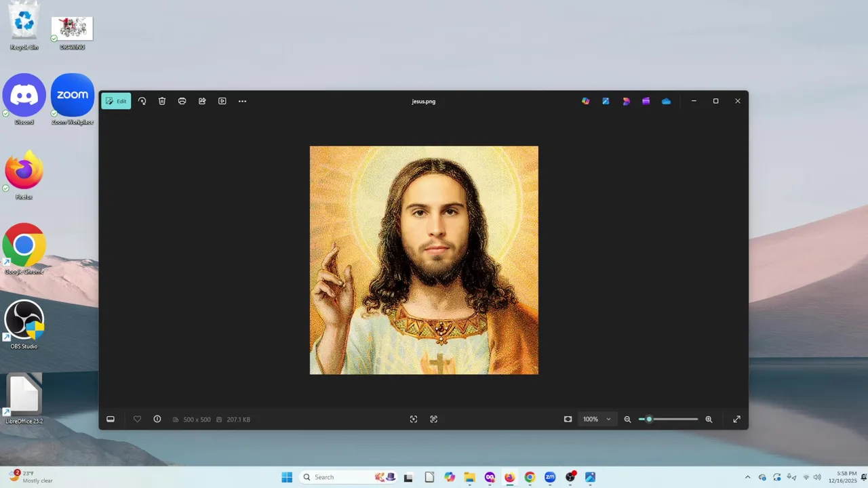The image size is (868, 488).
Task: Show file info with the info icon
Action: [157, 420]
